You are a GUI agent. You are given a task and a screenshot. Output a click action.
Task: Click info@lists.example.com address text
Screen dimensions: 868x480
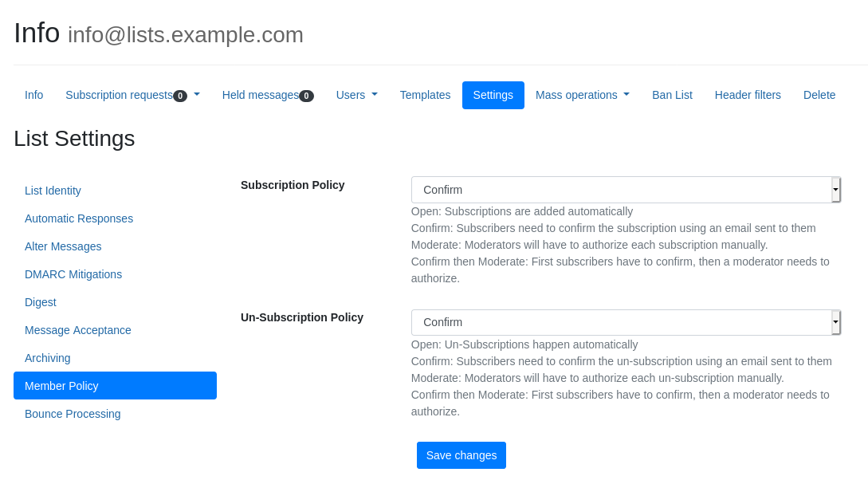(x=186, y=35)
